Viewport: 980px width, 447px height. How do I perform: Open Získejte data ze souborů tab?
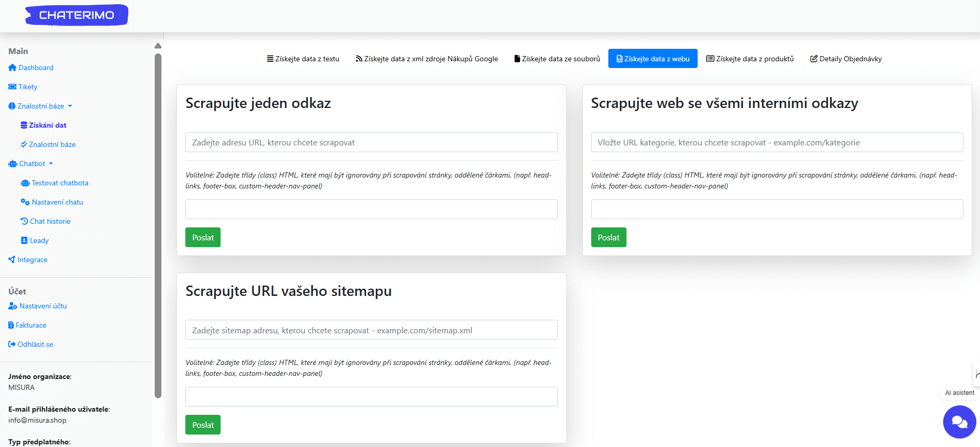[557, 59]
